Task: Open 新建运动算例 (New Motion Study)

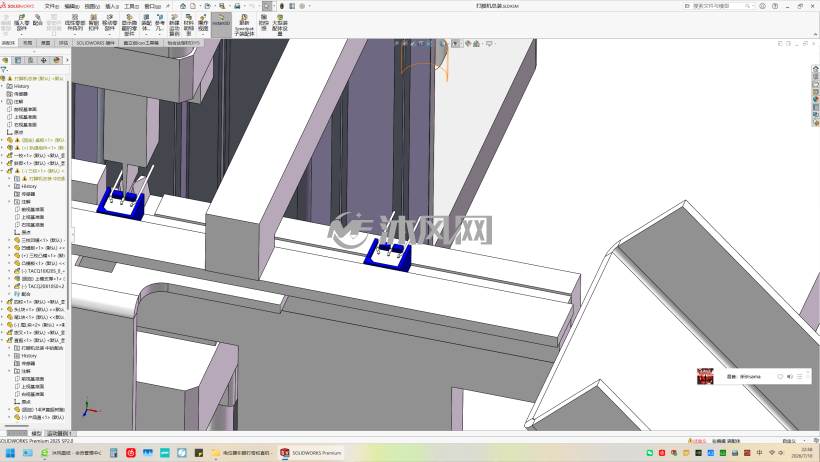Action: pyautogui.click(x=174, y=25)
